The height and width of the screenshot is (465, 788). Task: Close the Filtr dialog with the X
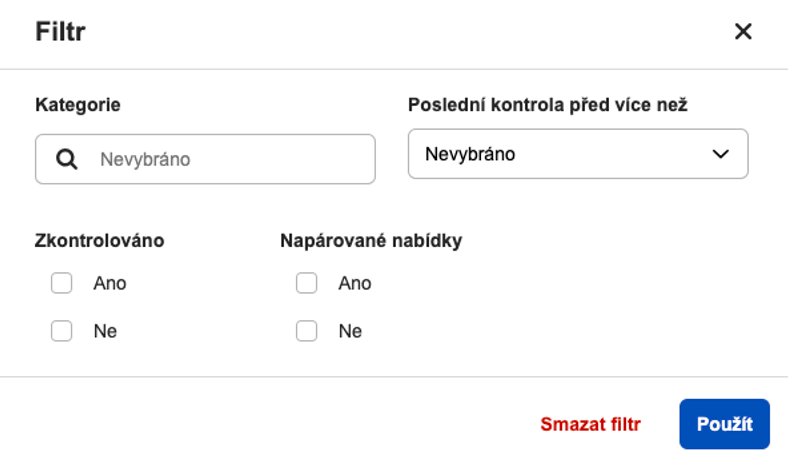743,32
